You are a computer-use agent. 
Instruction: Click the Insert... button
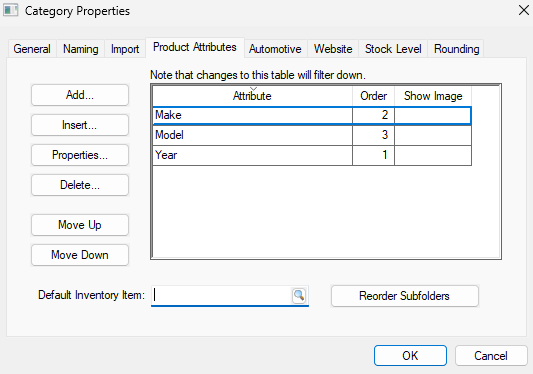tap(80, 125)
